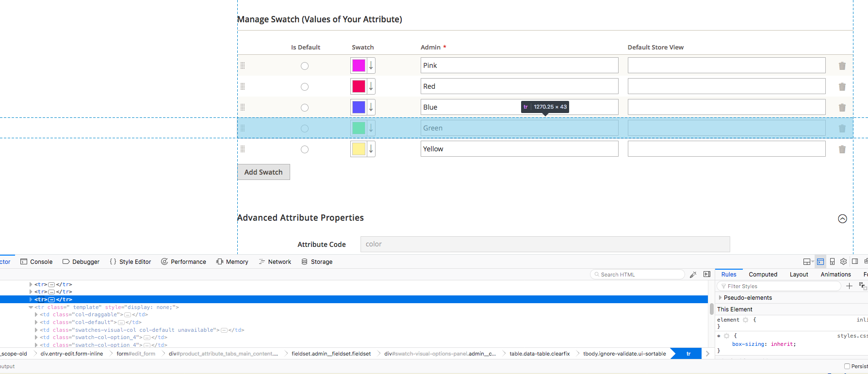The width and height of the screenshot is (868, 374).
Task: Click ellipsis badge in col-draggable td node
Action: pyautogui.click(x=128, y=315)
